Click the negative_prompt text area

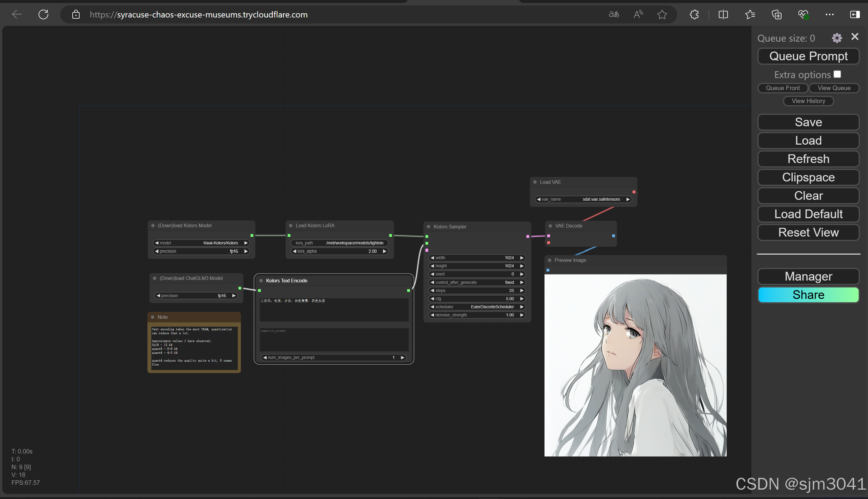(x=334, y=339)
